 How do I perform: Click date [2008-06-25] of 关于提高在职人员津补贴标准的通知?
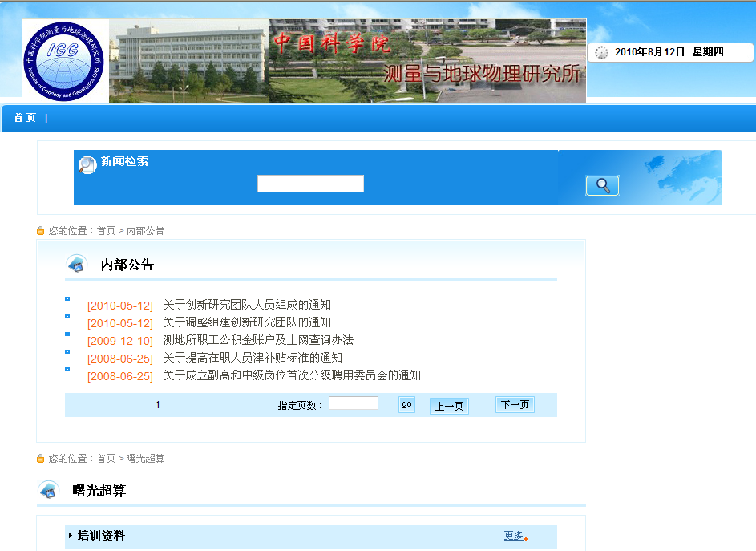(x=120, y=359)
